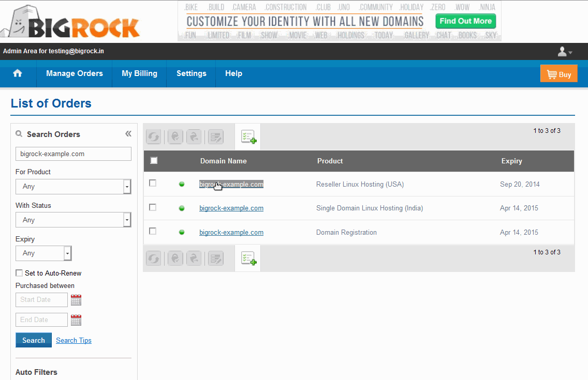Click the Domain Registration product cell
Image resolution: width=588 pixels, height=380 pixels.
pyautogui.click(x=346, y=233)
